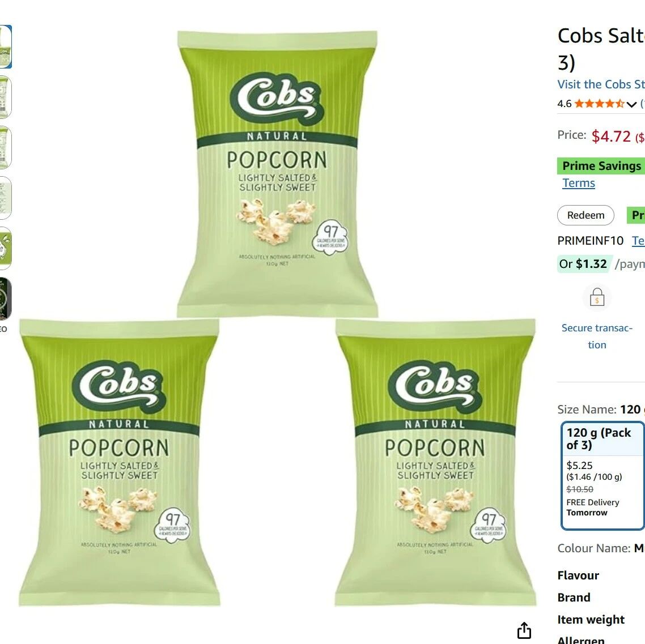The height and width of the screenshot is (644, 645).
Task: Click the terms link beside PRIMEINF10 code
Action: pos(638,240)
